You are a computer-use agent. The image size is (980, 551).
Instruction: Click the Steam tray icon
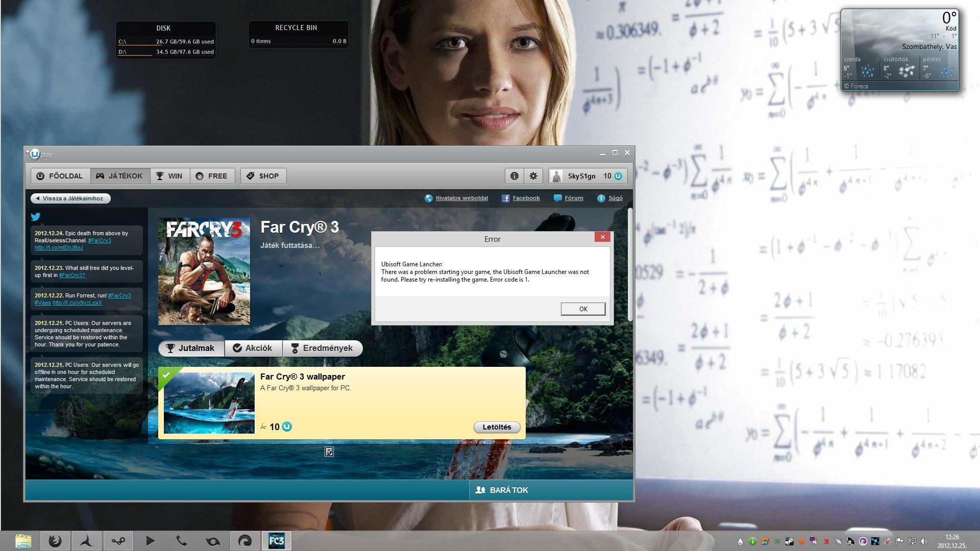[789, 541]
